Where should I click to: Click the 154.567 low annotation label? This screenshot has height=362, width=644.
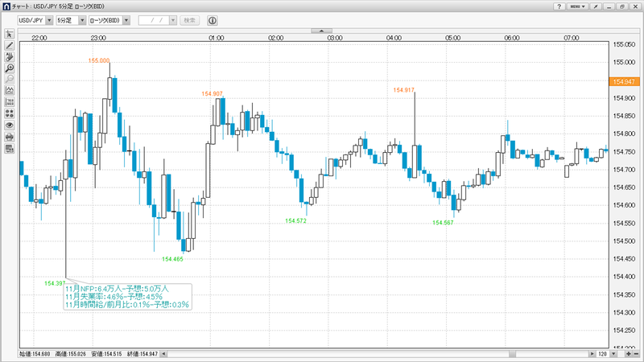click(x=443, y=223)
